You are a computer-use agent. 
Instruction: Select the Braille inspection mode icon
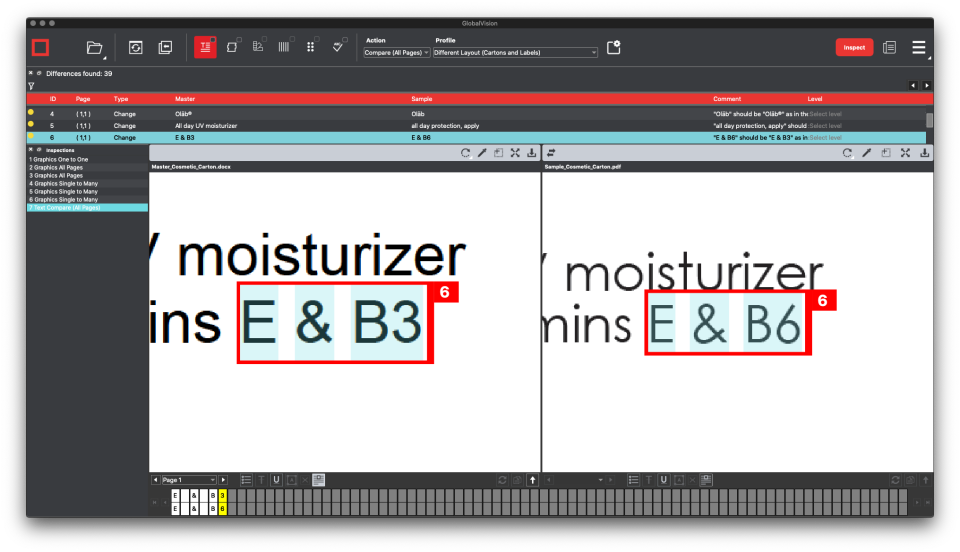tap(310, 47)
